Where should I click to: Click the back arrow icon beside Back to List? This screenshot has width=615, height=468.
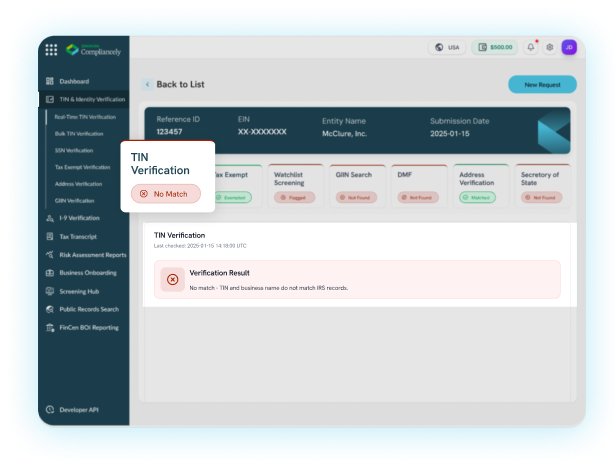tap(148, 85)
